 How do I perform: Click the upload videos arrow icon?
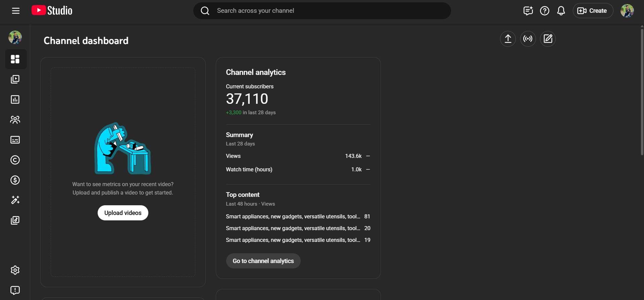coord(508,39)
